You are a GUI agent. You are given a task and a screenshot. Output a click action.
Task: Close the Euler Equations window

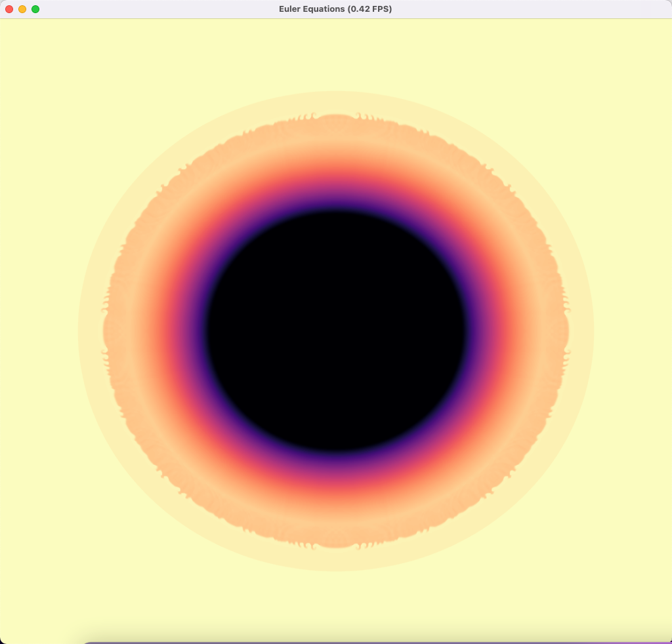point(9,9)
